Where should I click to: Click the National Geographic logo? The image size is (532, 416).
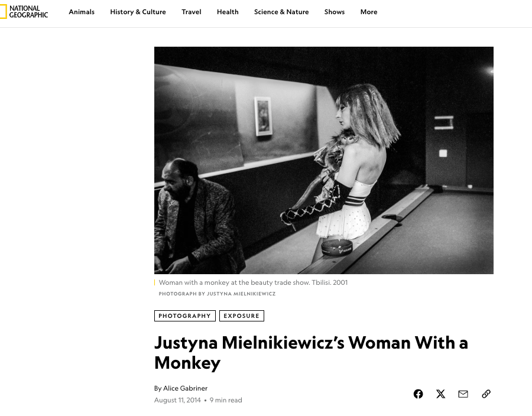pyautogui.click(x=24, y=12)
